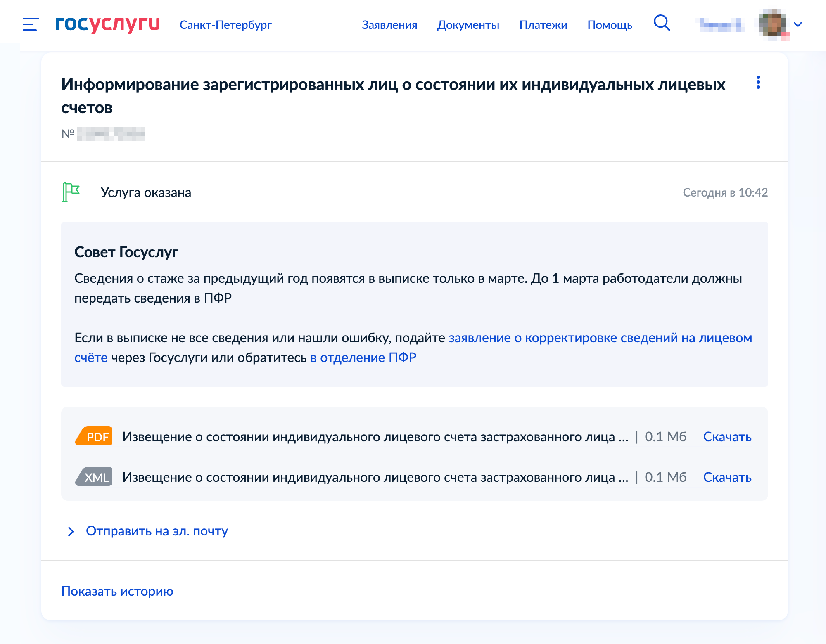Open the hamburger menu icon
This screenshot has width=826, height=644.
click(31, 24)
